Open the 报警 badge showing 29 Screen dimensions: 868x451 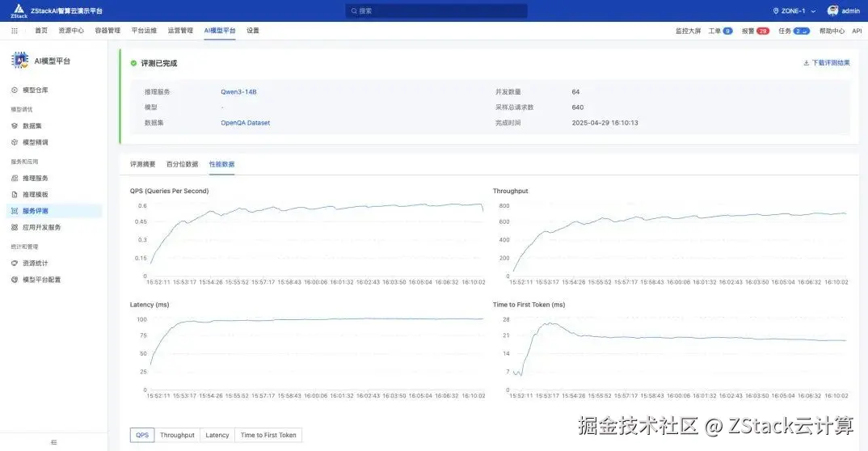tap(763, 31)
